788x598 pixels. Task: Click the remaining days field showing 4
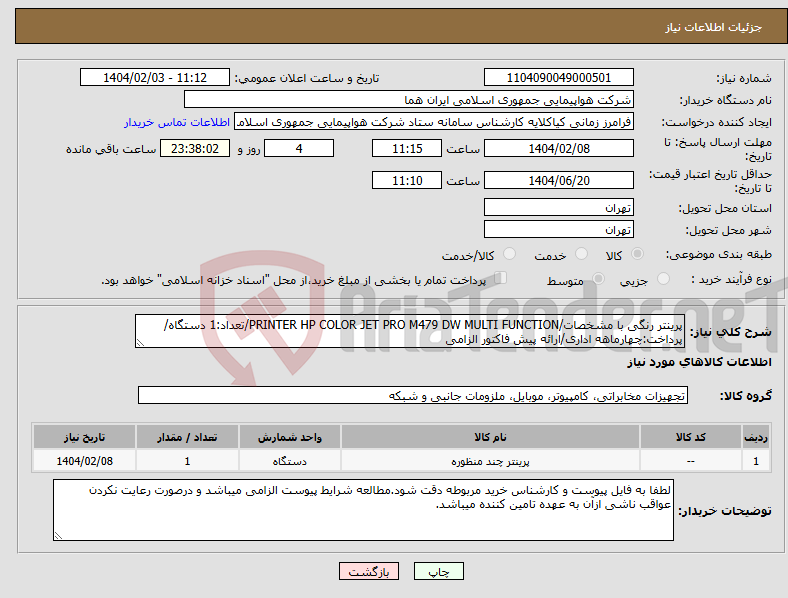[x=299, y=148]
